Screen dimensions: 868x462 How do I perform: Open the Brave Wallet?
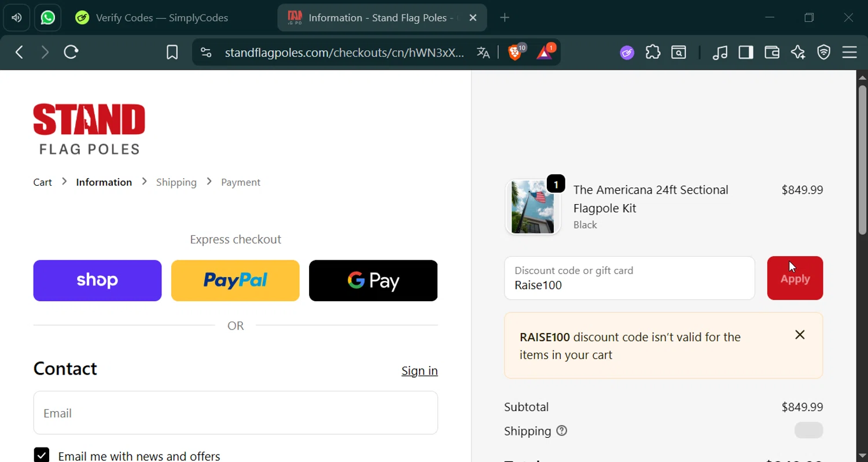pos(772,53)
